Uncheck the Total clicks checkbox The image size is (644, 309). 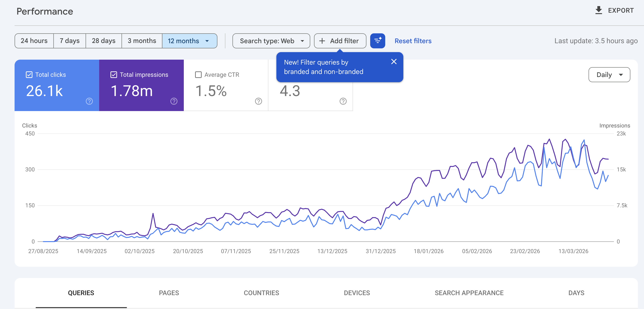pyautogui.click(x=29, y=75)
